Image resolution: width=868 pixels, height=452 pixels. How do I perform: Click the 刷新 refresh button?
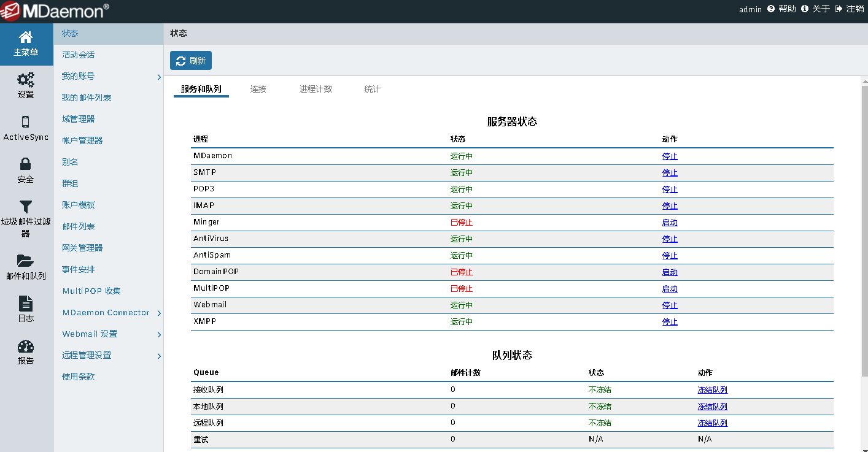pos(191,61)
